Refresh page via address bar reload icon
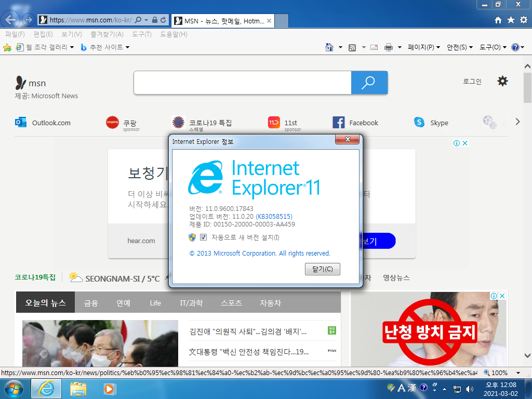 pyautogui.click(x=163, y=20)
